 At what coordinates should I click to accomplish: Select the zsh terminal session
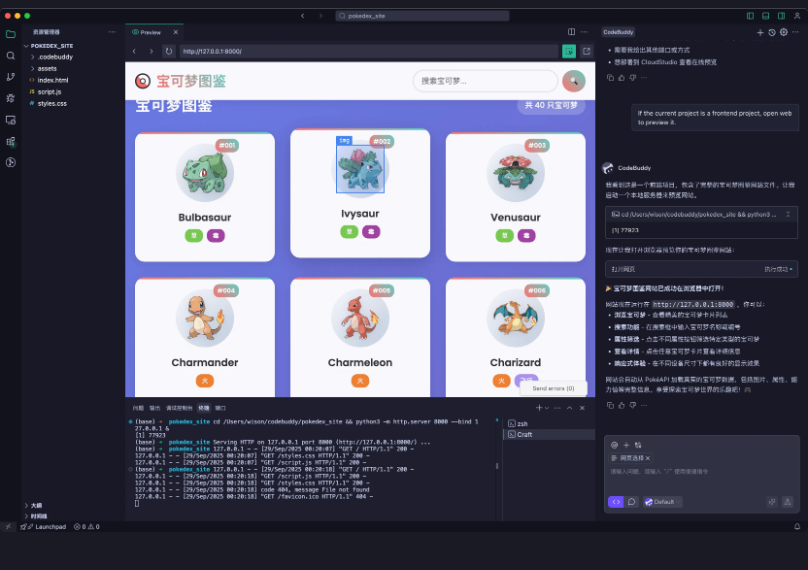coord(549,424)
